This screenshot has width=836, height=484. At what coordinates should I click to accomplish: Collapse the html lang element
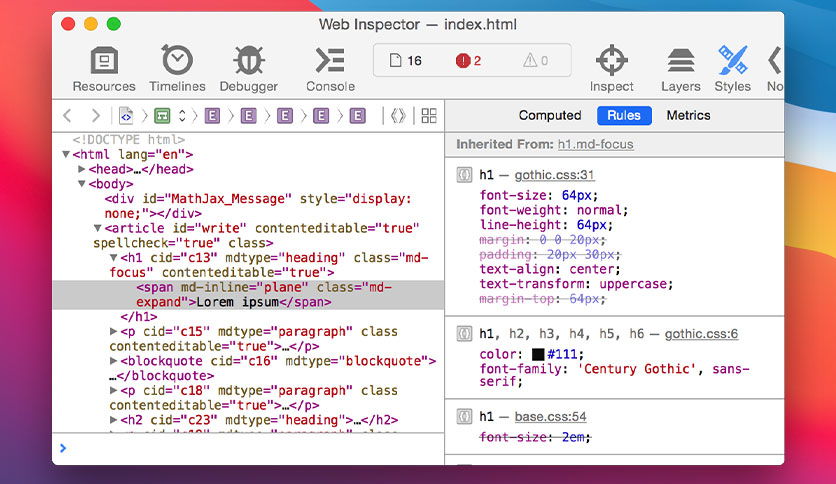tap(66, 155)
